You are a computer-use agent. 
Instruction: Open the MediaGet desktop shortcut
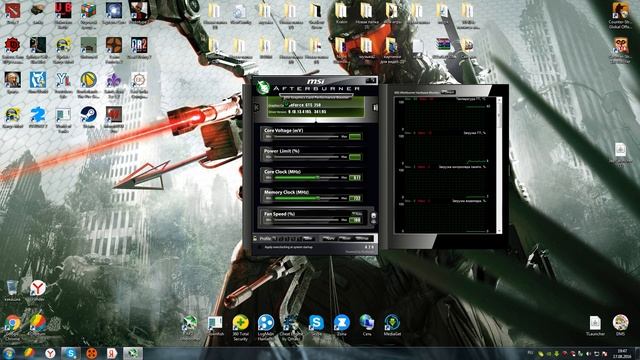coord(392,322)
